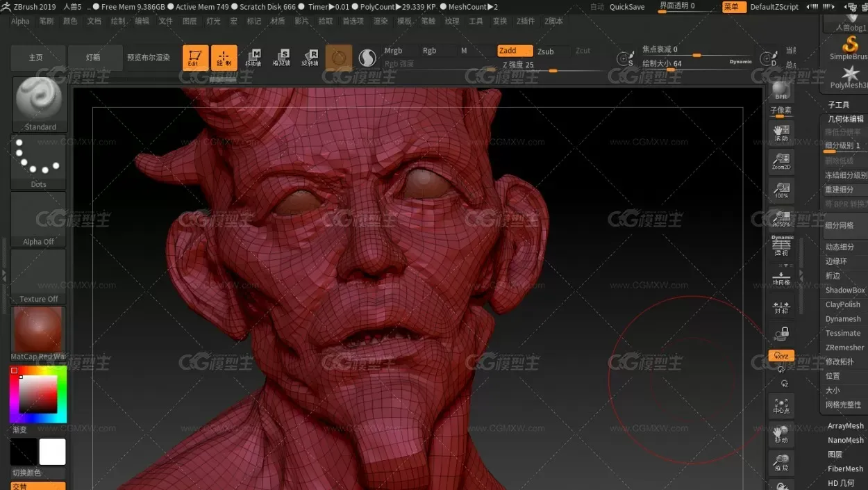Click the 主页 (Home) button

point(36,58)
